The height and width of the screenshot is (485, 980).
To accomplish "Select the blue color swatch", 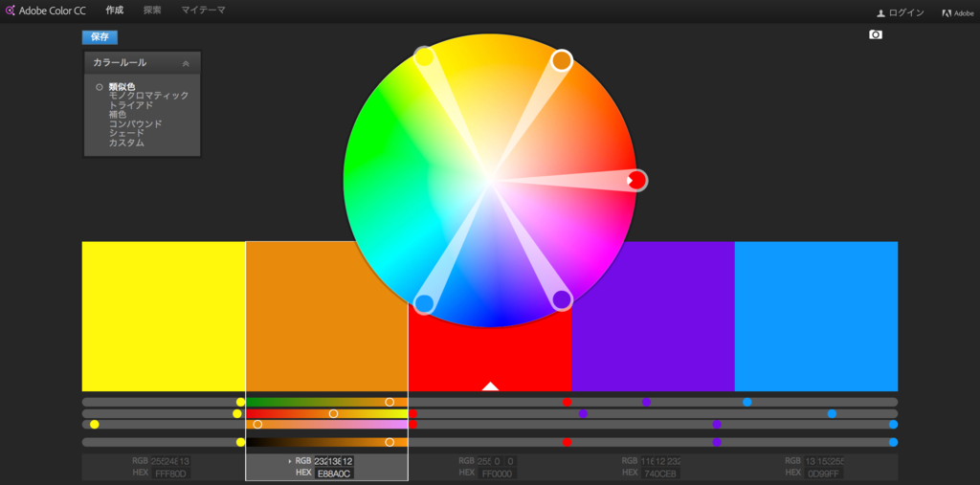I will [x=816, y=317].
